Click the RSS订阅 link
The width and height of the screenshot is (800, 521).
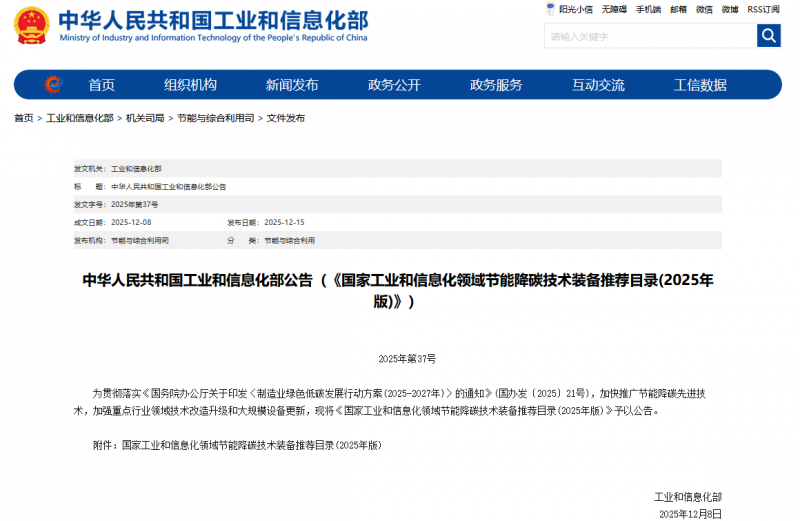point(763,9)
